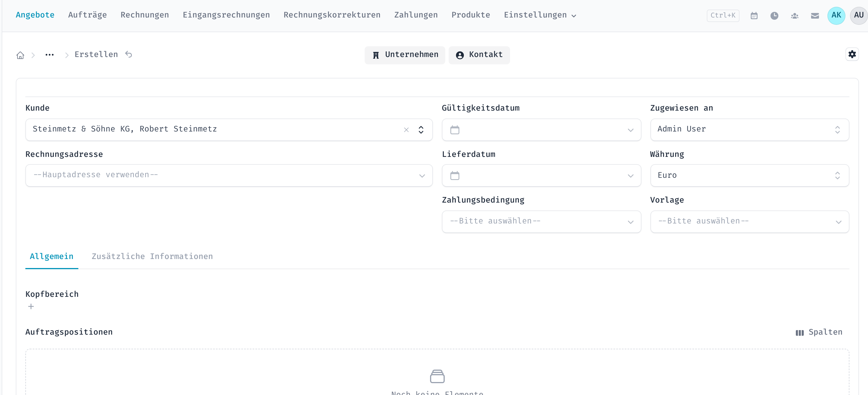Image resolution: width=868 pixels, height=395 pixels.
Task: Clear the selected Kunde with the X icon
Action: (406, 130)
